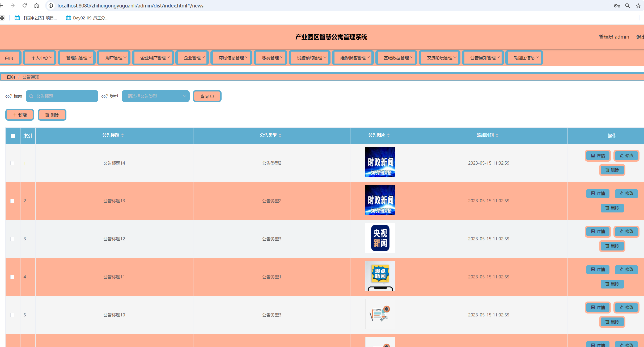Open saved passwords key icon
The width and height of the screenshot is (644, 347).
coord(617,6)
